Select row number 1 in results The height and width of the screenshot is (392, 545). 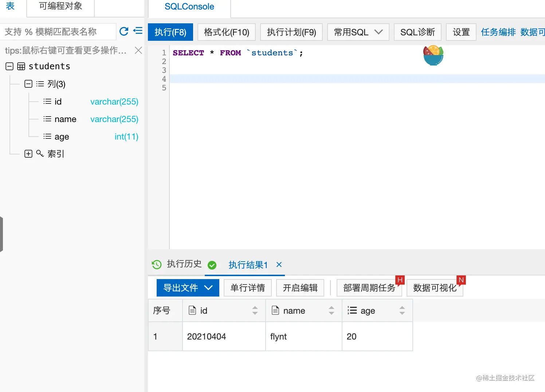165,337
